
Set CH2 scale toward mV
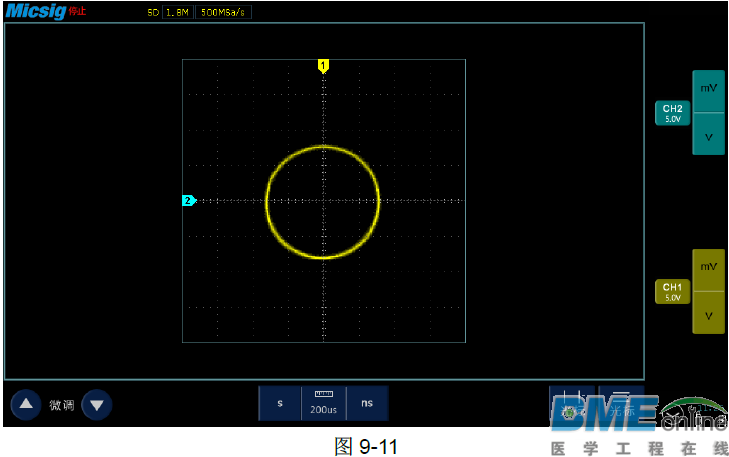tap(708, 90)
